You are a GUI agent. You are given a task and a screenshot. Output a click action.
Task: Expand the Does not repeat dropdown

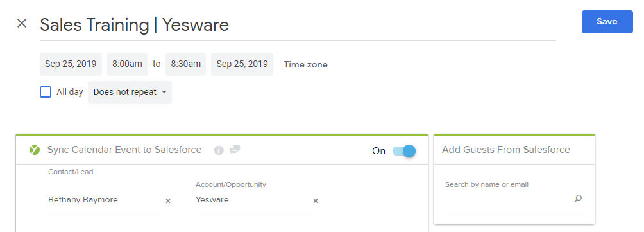[130, 92]
